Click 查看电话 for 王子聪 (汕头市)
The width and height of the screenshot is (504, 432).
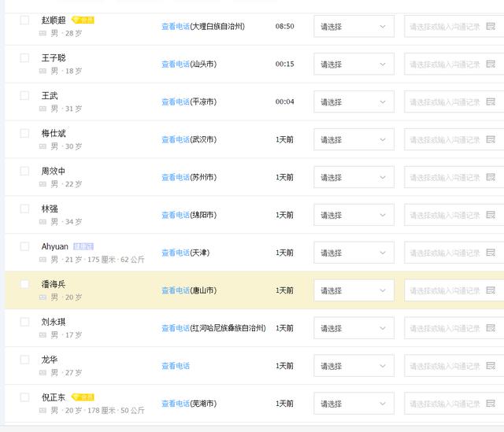click(x=175, y=64)
